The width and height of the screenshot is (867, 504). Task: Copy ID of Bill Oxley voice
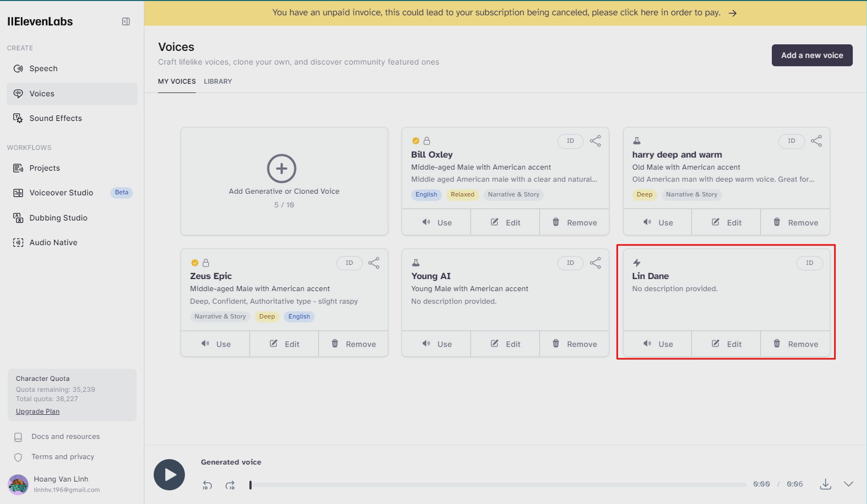pyautogui.click(x=570, y=141)
